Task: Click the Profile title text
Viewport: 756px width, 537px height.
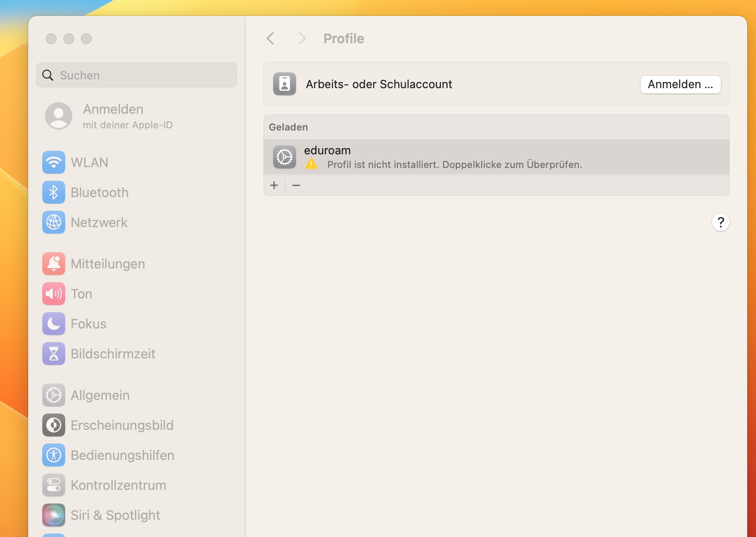Action: 344,38
